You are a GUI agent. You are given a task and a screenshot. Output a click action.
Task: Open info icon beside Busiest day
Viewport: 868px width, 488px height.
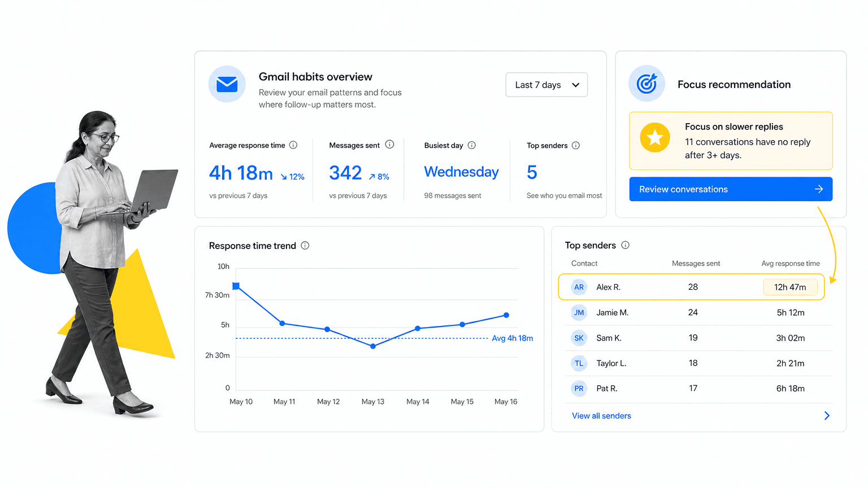(472, 145)
